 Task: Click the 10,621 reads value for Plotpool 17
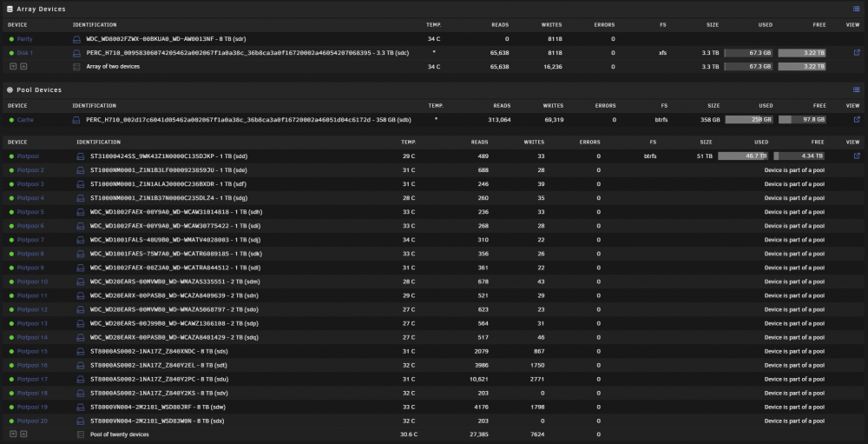[478, 379]
